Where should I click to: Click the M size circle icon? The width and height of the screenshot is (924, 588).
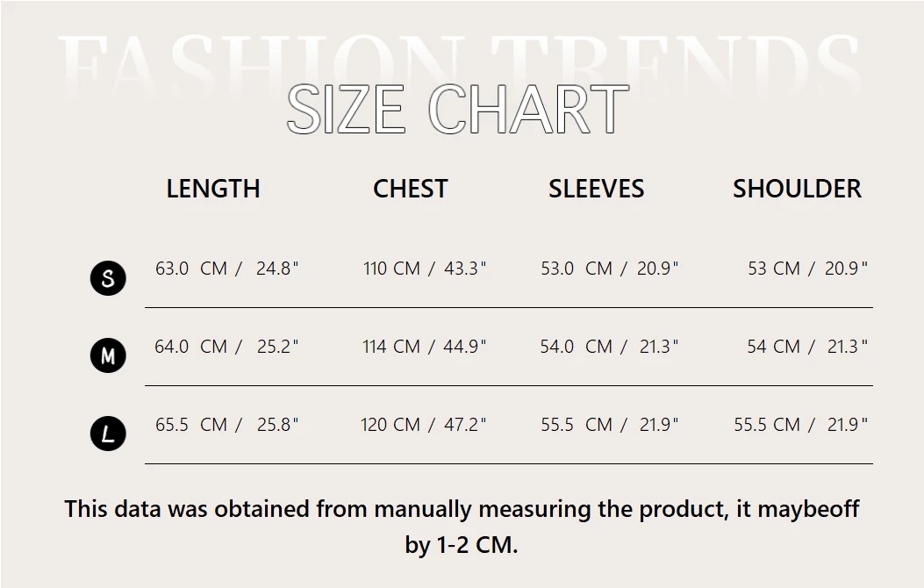(x=108, y=355)
